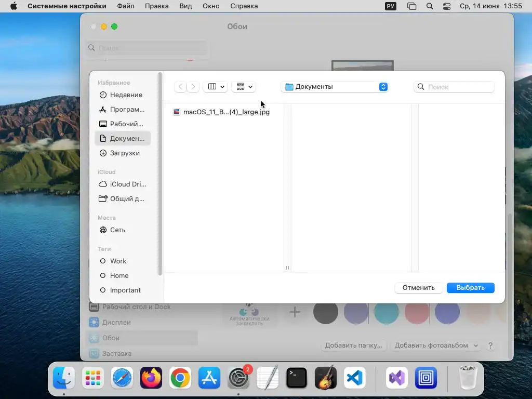The height and width of the screenshot is (399, 532).
Task: Launch Safari from Dock
Action: (122, 378)
